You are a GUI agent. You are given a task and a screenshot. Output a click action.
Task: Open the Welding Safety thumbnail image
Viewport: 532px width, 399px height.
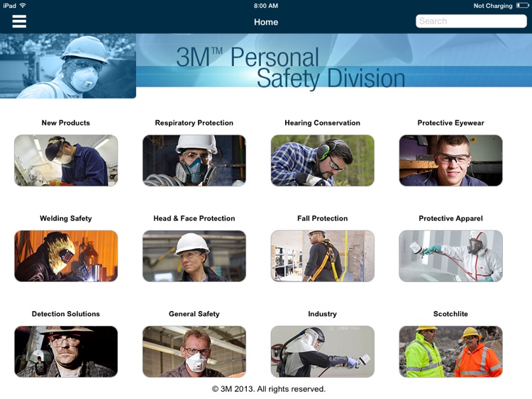point(66,256)
